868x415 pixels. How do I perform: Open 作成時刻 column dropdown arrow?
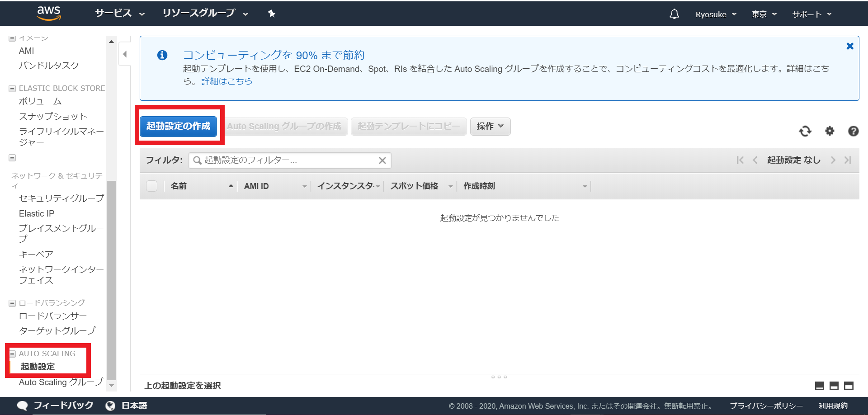click(585, 186)
